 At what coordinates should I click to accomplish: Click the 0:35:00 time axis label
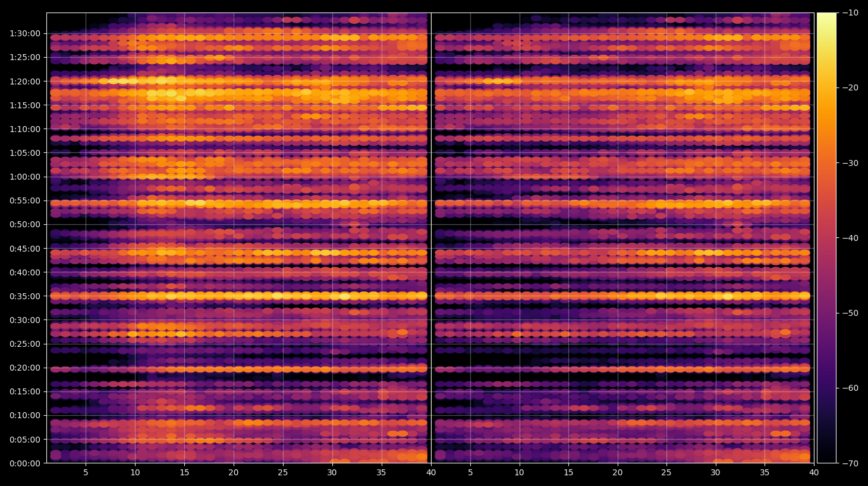coord(25,296)
